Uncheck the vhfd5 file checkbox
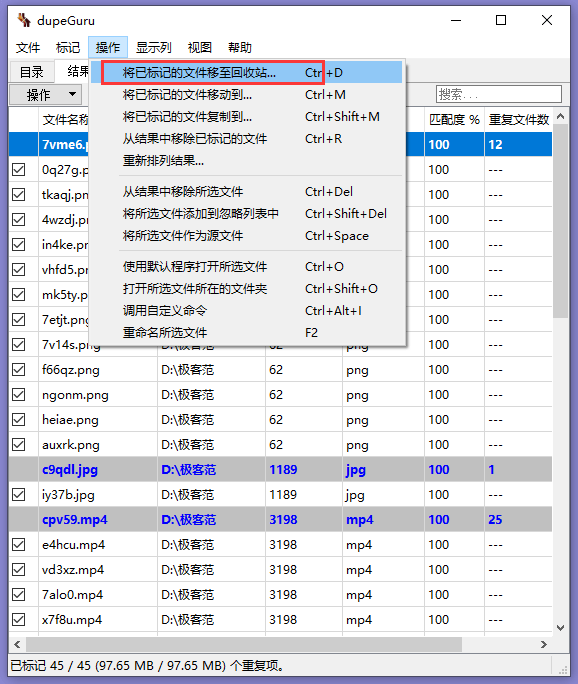This screenshot has height=684, width=578. pos(19,269)
